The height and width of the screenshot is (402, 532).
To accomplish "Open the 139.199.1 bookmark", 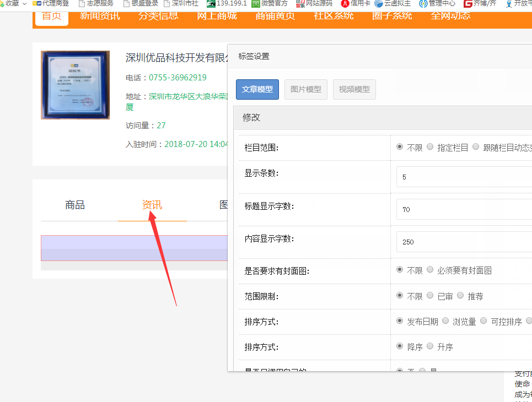I will (x=227, y=3).
